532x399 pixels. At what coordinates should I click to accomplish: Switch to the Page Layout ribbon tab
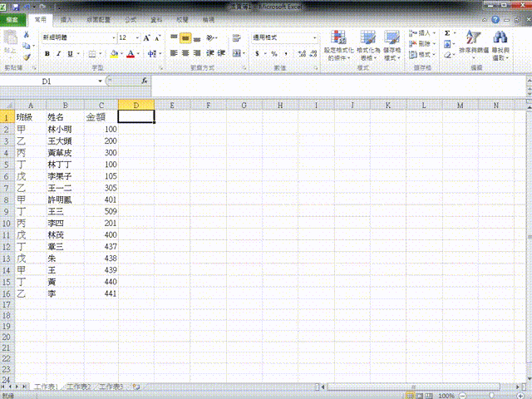[x=98, y=20]
